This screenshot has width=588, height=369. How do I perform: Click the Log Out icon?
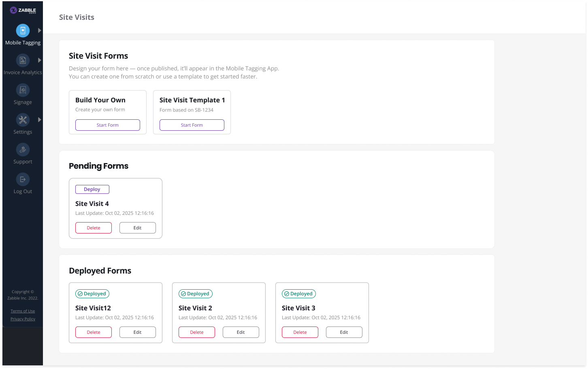23,179
